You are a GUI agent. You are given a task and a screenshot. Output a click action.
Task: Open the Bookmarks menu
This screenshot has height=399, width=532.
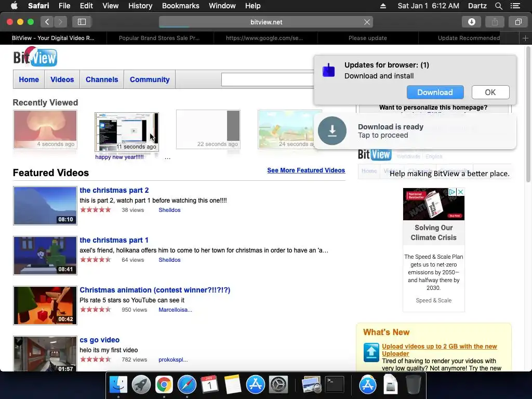click(180, 6)
